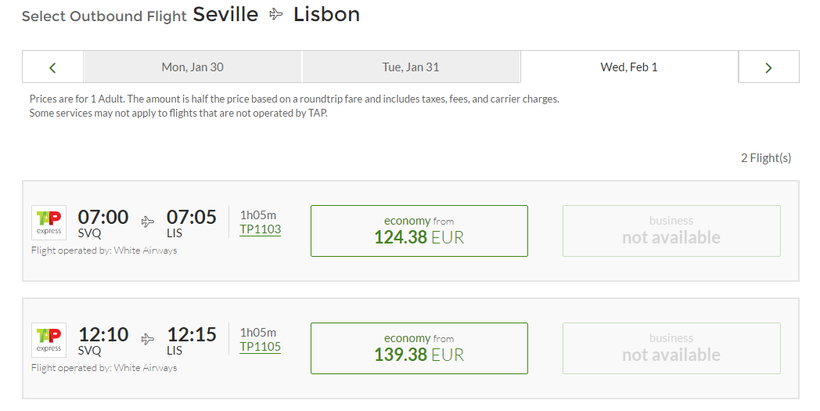Screen dimensions: 820x411
Task: Click the 07:00 SVQ departure time
Action: coord(103,216)
